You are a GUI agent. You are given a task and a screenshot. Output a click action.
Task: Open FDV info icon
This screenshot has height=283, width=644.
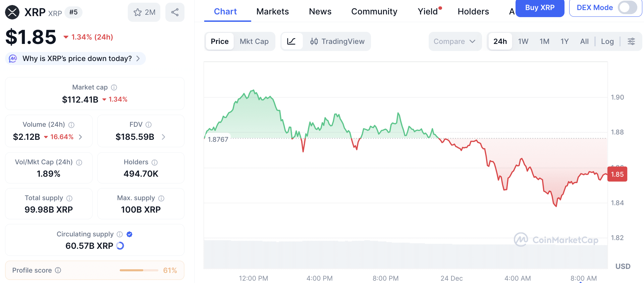149,125
